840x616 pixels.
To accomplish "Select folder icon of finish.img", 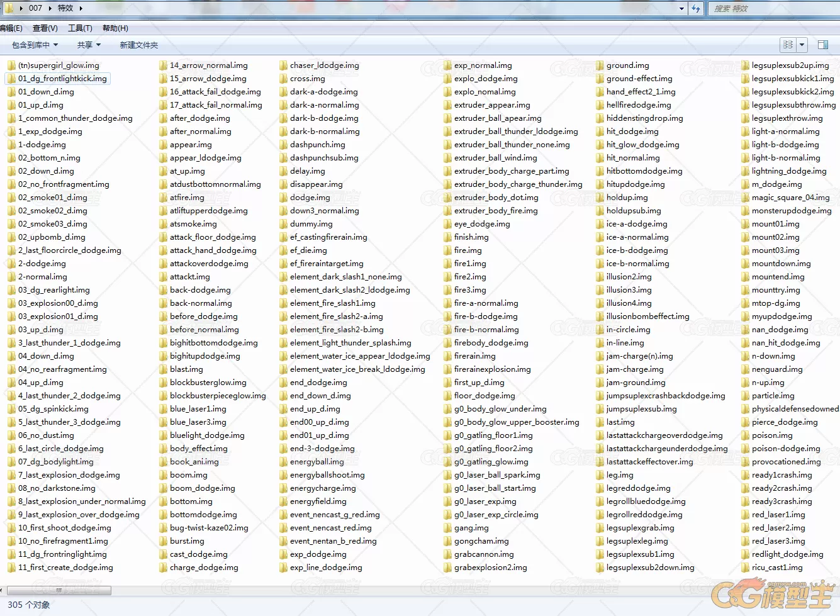I will coord(447,237).
